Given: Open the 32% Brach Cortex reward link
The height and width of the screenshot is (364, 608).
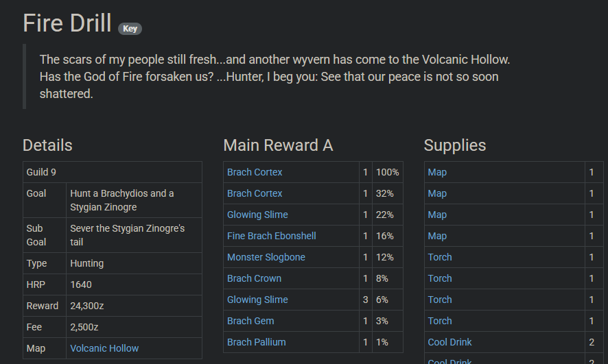Looking at the screenshot, I should pos(255,193).
